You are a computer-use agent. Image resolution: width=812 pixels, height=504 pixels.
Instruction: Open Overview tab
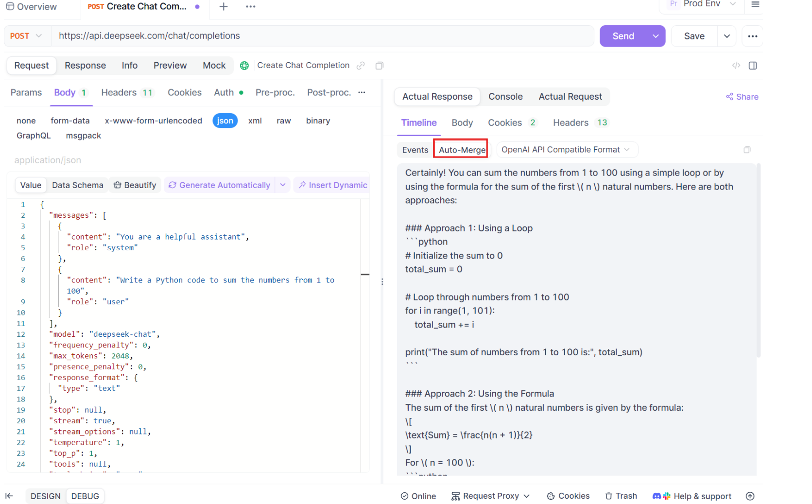point(31,7)
